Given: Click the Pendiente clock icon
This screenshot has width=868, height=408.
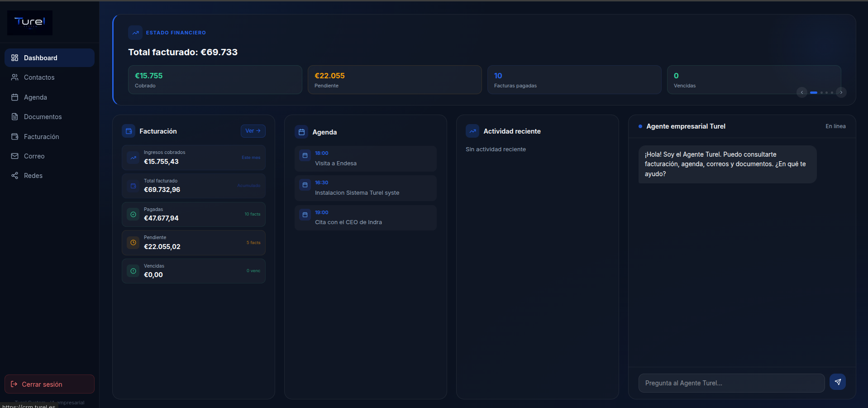Looking at the screenshot, I should [x=133, y=243].
